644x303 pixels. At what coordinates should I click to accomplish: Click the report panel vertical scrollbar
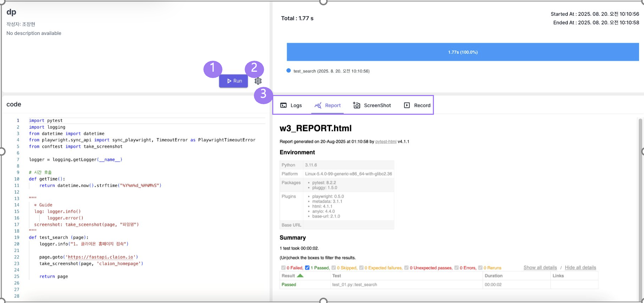(640, 208)
